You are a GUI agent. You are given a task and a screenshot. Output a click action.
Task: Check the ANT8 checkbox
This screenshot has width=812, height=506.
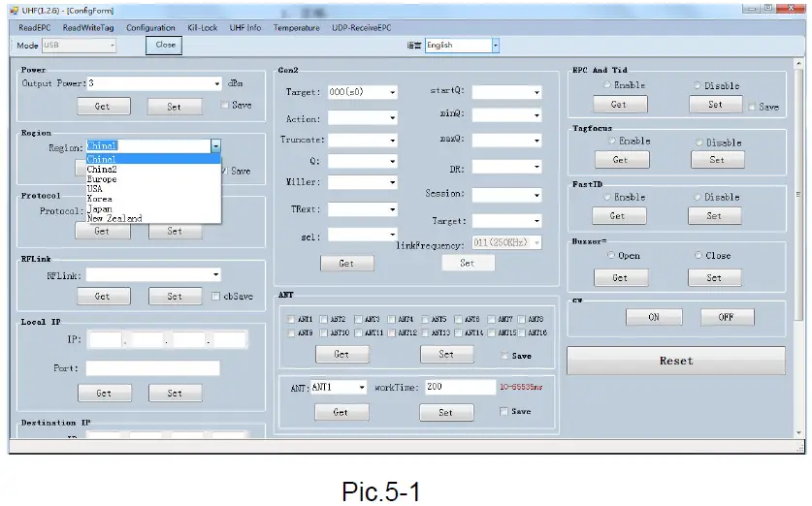coord(522,319)
